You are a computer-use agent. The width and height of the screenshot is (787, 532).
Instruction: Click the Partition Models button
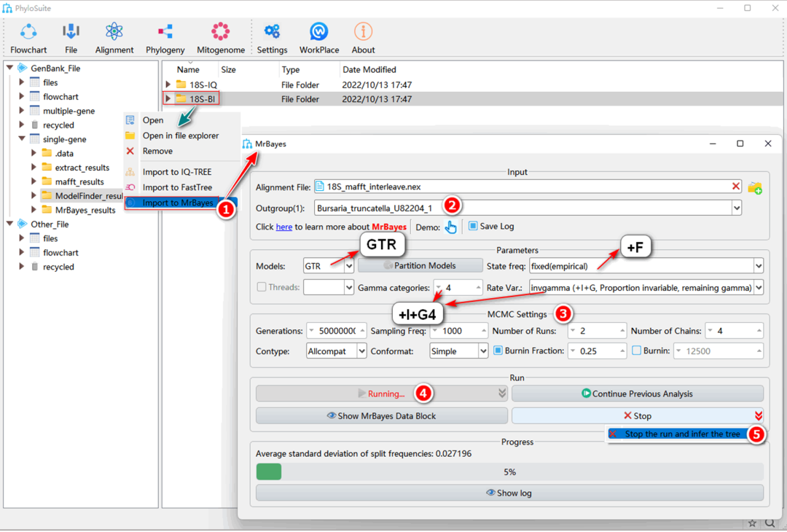[x=420, y=265]
